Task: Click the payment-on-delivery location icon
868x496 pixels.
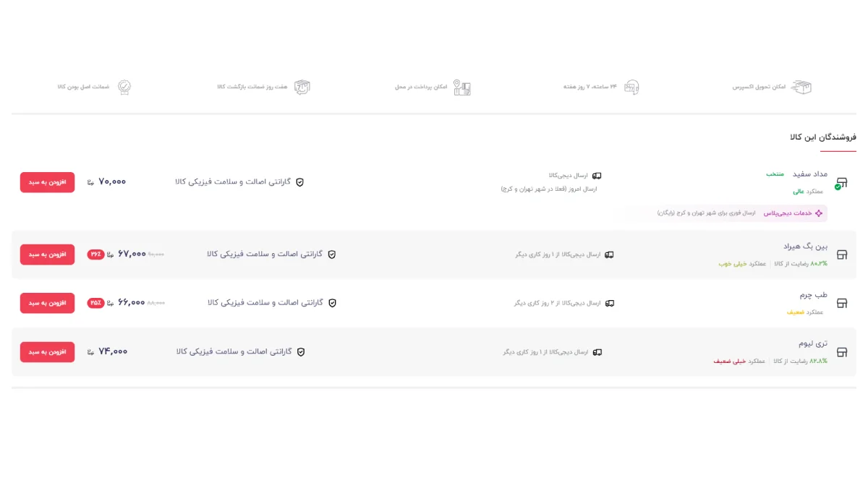Action: click(x=463, y=86)
